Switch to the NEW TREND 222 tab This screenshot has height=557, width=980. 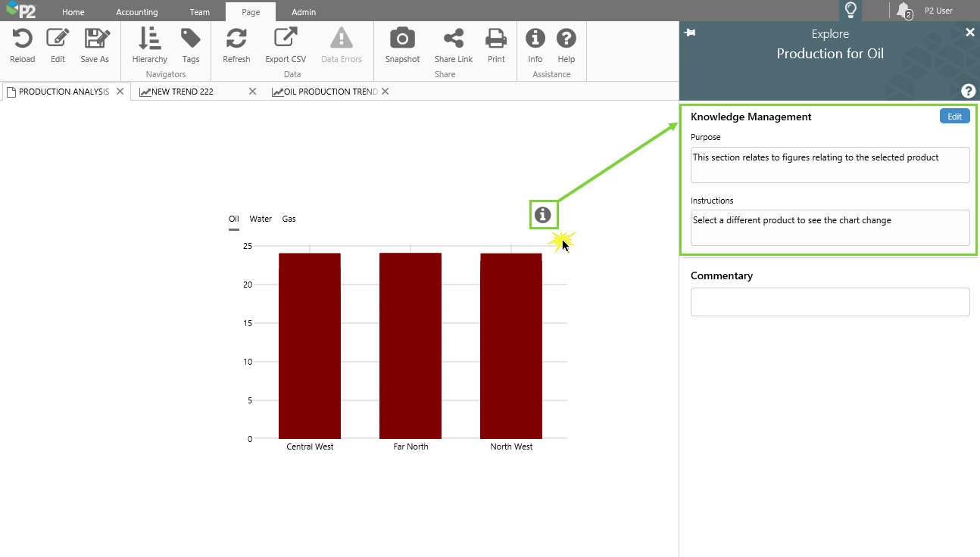(183, 92)
